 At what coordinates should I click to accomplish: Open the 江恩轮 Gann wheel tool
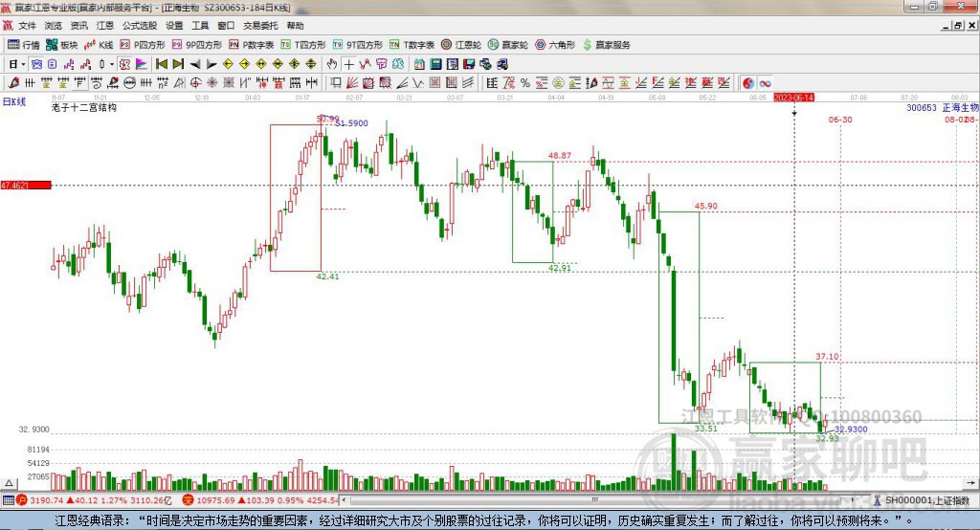pos(461,45)
